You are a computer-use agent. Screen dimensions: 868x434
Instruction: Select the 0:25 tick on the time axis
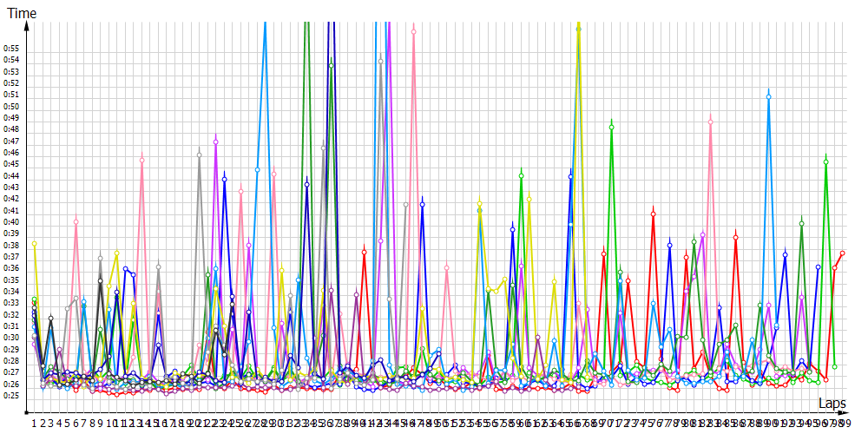click(x=11, y=396)
